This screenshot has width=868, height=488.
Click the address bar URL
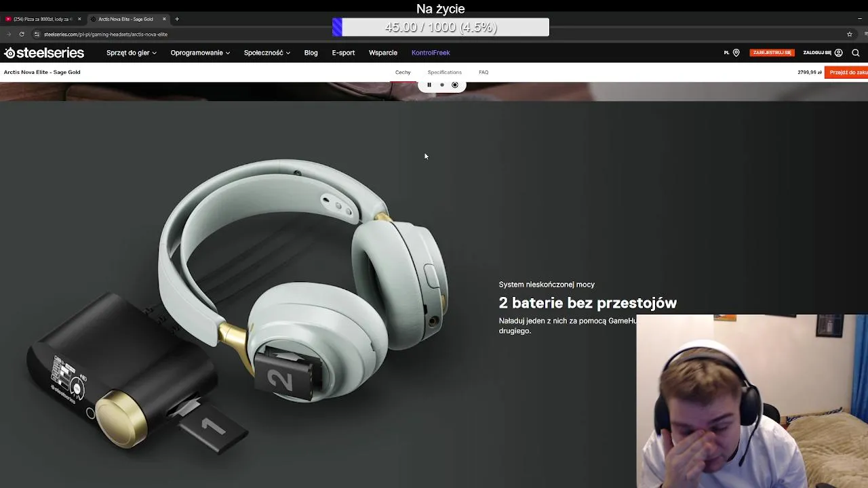click(x=106, y=34)
